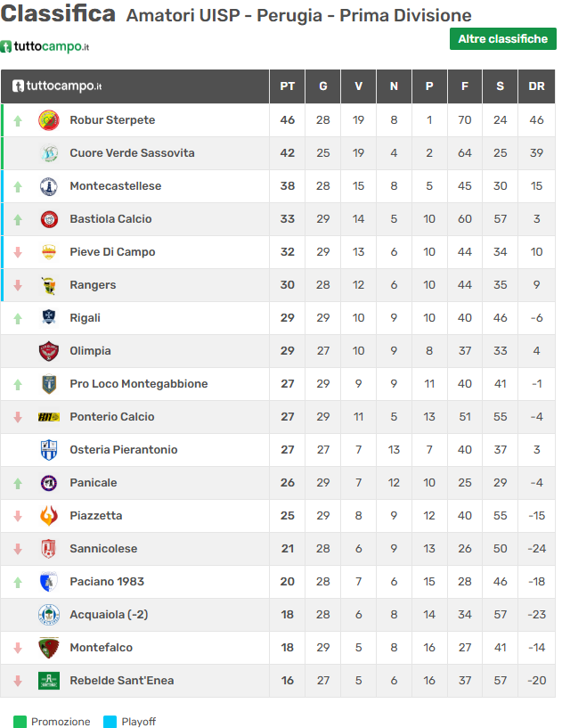Image resolution: width=562 pixels, height=728 pixels.
Task: Open the Altre classifiche button
Action: (x=502, y=39)
